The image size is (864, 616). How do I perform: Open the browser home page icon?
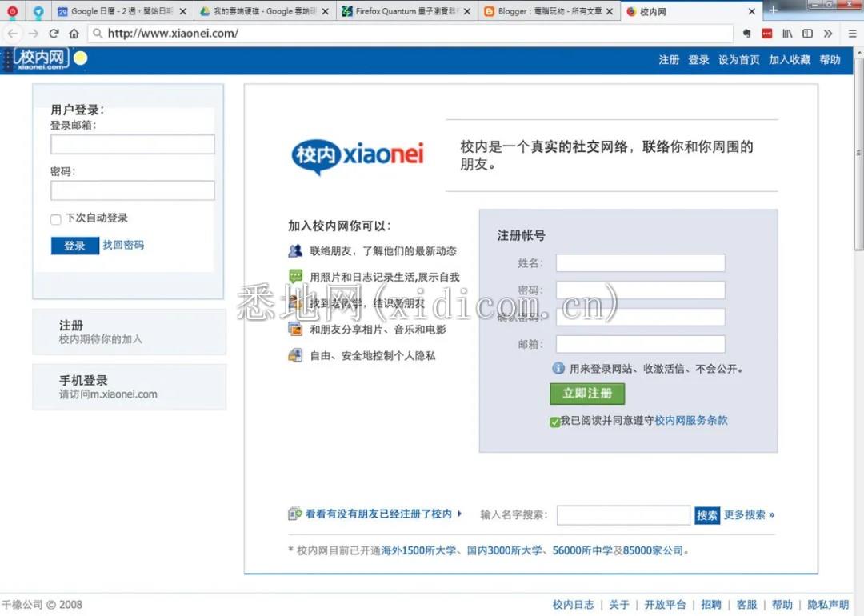point(74,34)
